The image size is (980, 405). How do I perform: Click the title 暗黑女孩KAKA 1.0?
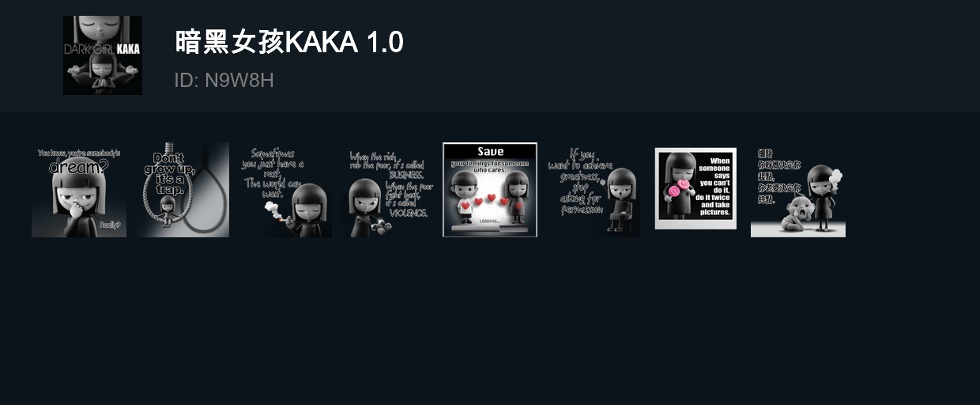(x=288, y=42)
